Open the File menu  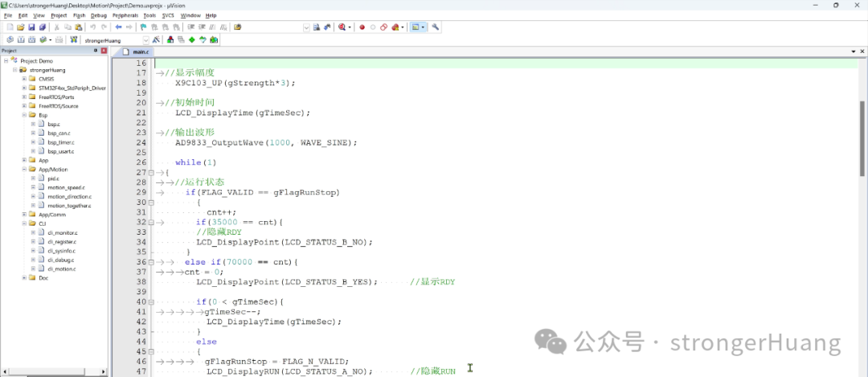(x=8, y=15)
